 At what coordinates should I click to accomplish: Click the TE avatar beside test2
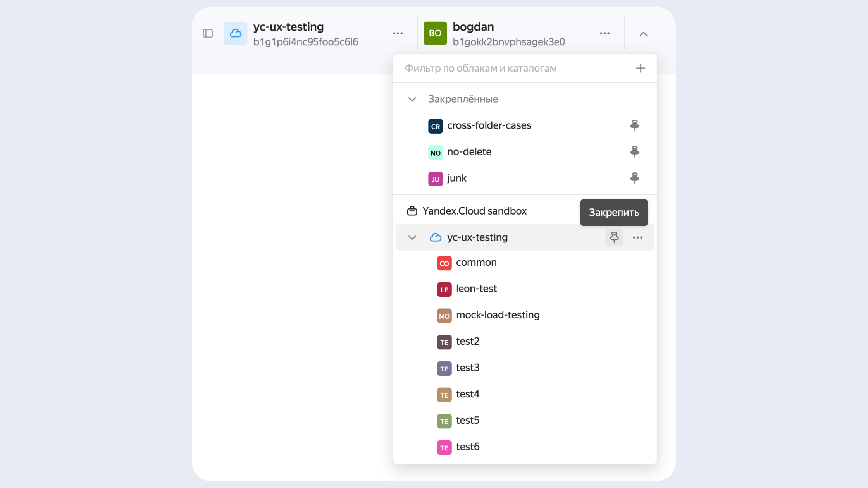click(x=444, y=342)
